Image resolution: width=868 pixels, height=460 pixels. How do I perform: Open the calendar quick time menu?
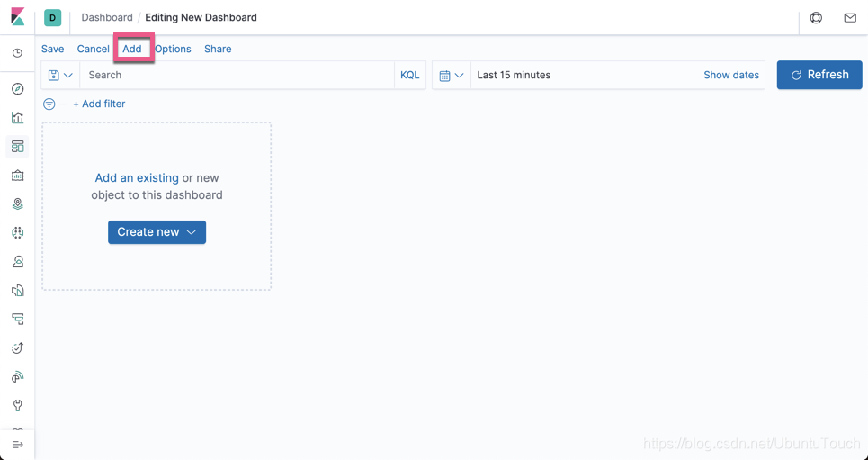pyautogui.click(x=452, y=75)
